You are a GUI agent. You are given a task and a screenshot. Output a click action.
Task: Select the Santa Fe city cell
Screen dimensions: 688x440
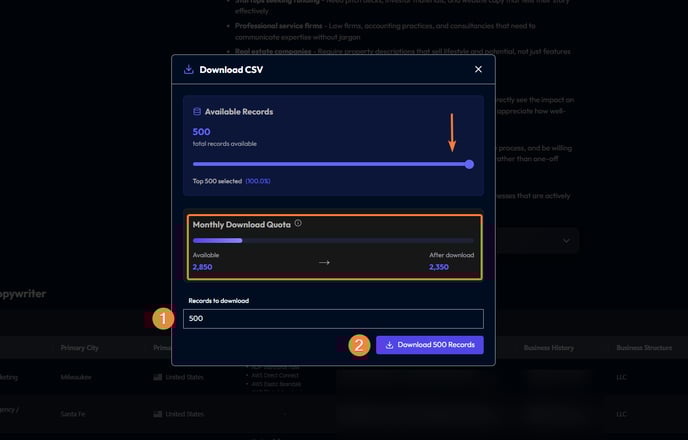coord(73,414)
